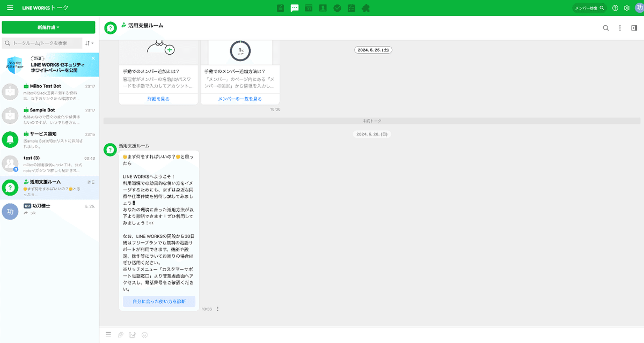Focus the talk room search field
Viewport: 644px width, 343px height.
pos(42,43)
